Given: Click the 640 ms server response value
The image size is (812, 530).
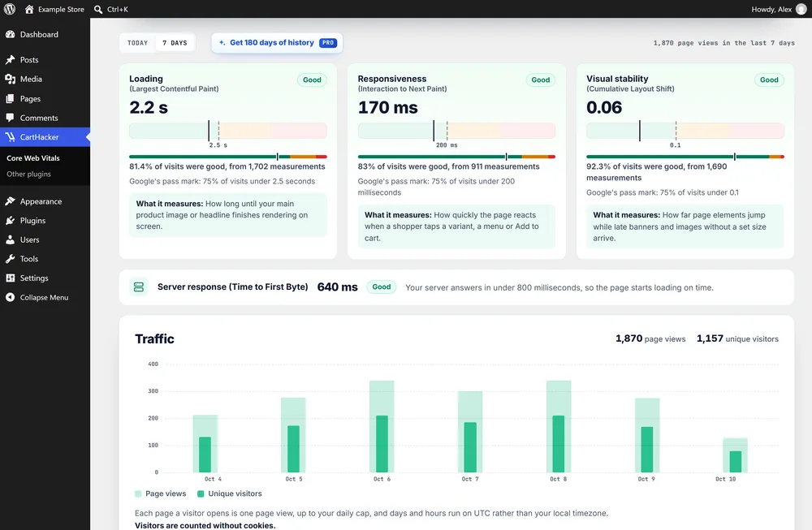Looking at the screenshot, I should coord(337,287).
